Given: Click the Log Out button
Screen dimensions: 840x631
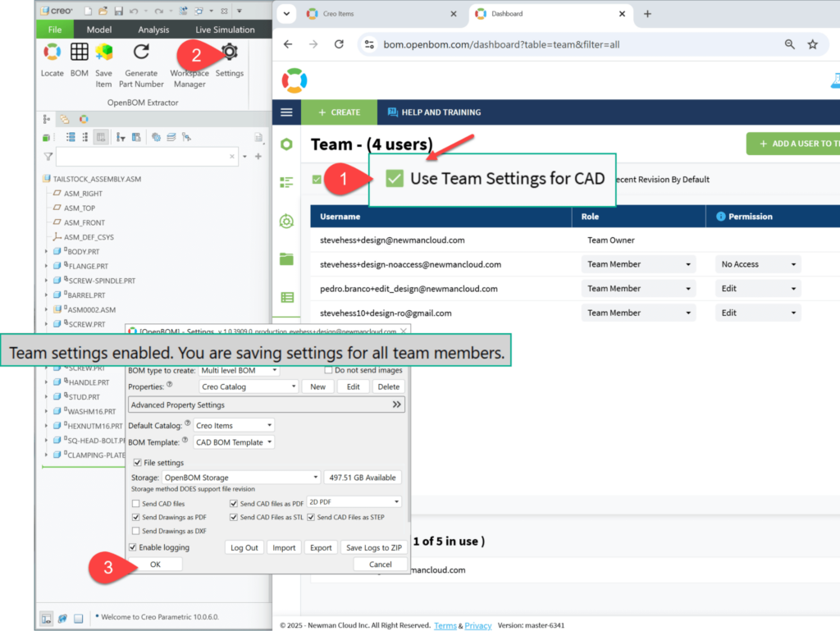Looking at the screenshot, I should point(244,547).
